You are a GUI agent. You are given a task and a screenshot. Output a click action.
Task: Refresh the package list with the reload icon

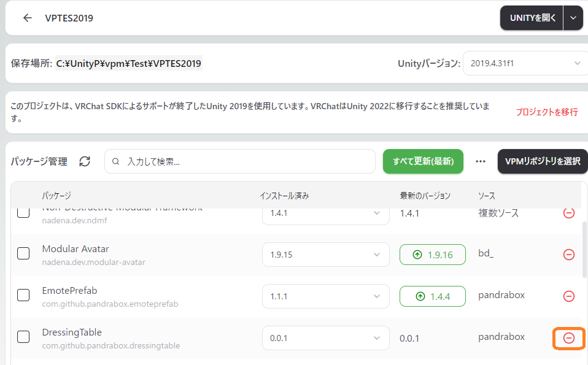(x=85, y=161)
